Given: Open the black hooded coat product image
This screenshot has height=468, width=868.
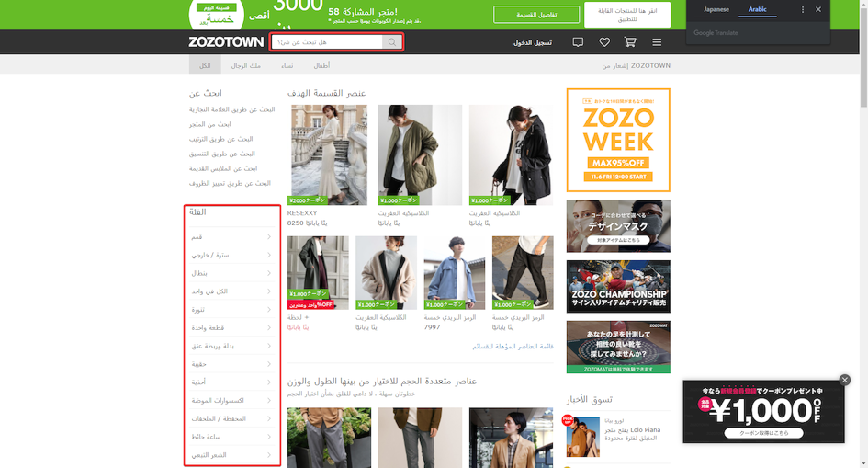Looking at the screenshot, I should (511, 155).
